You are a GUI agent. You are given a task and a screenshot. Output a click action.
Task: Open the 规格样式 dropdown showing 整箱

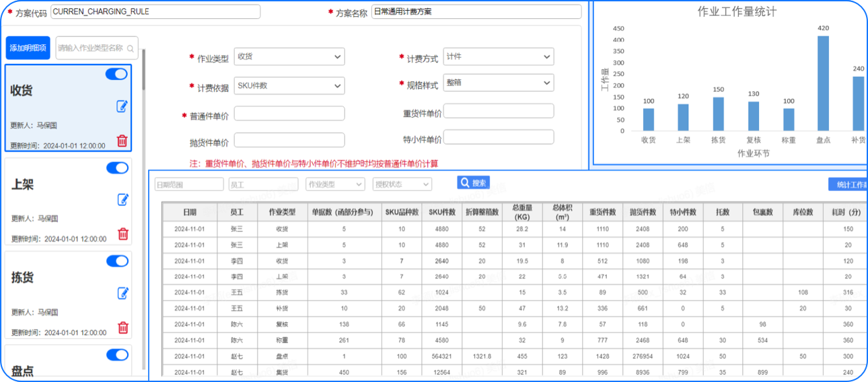[x=499, y=83]
